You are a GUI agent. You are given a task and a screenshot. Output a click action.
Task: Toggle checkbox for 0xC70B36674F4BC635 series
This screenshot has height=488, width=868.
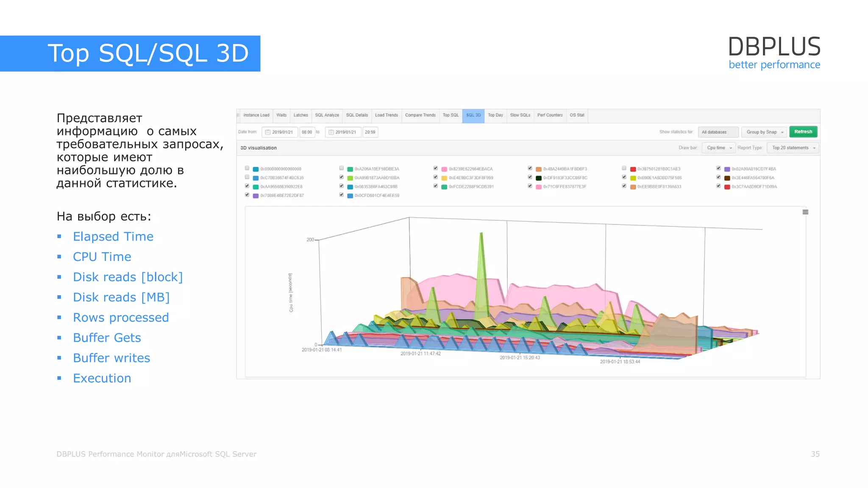point(247,177)
